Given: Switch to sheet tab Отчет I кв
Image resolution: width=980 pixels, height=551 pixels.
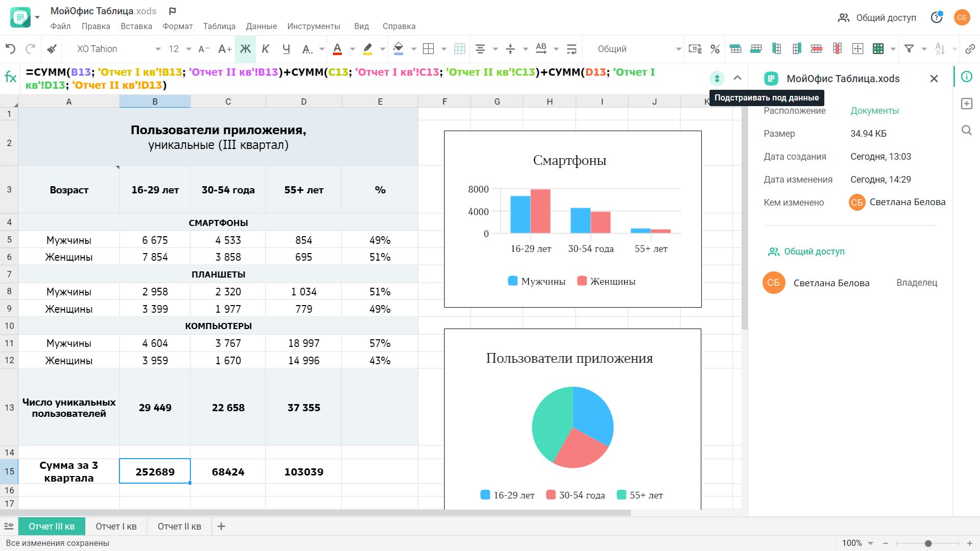Looking at the screenshot, I should click(x=116, y=527).
